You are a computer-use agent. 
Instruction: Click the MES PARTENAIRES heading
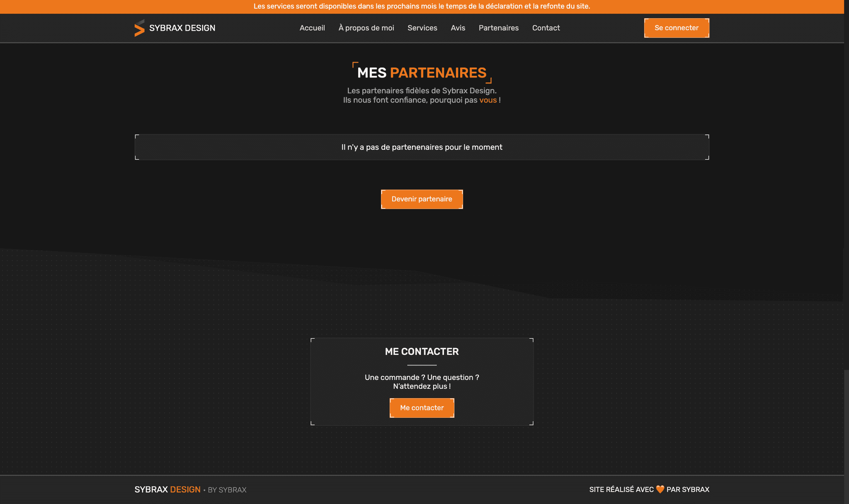(x=422, y=73)
